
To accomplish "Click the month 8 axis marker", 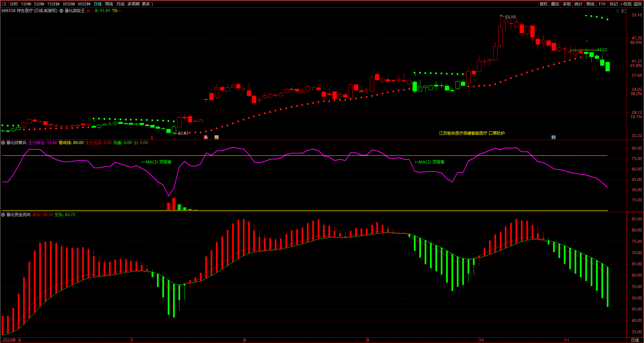I will [245, 340].
